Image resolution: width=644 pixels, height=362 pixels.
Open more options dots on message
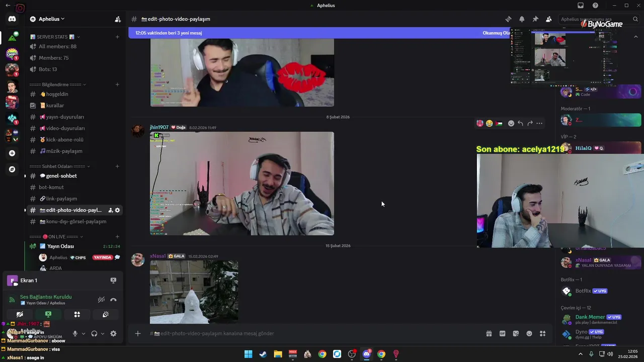point(539,123)
